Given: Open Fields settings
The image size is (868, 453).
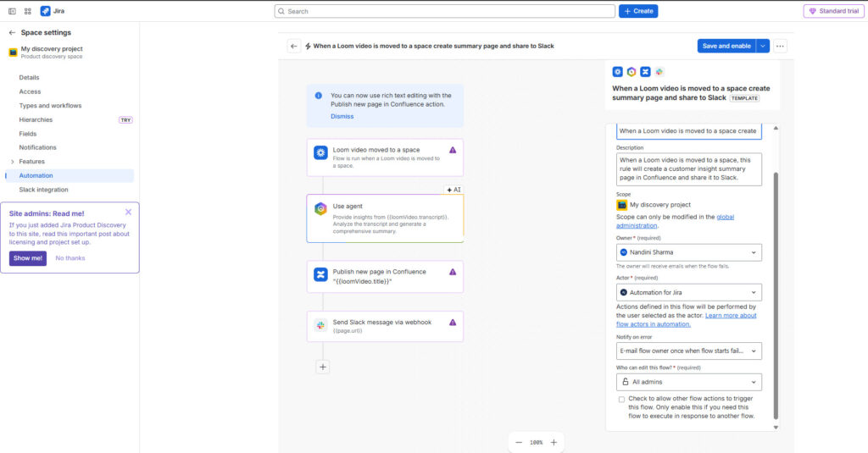Looking at the screenshot, I should pos(28,134).
